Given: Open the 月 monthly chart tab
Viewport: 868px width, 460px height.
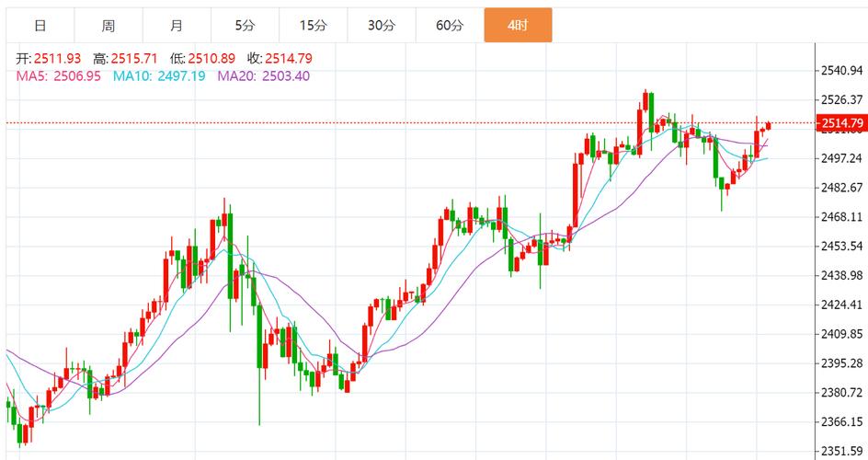Looking at the screenshot, I should [x=177, y=25].
